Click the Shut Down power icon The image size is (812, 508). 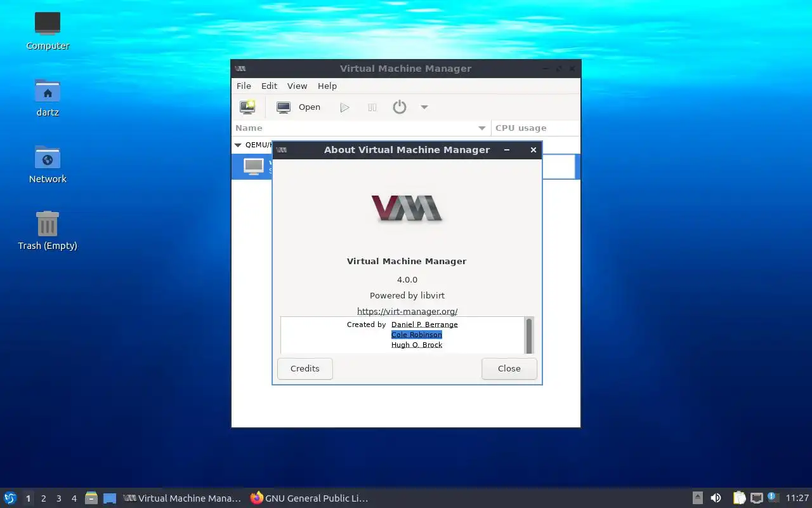399,107
